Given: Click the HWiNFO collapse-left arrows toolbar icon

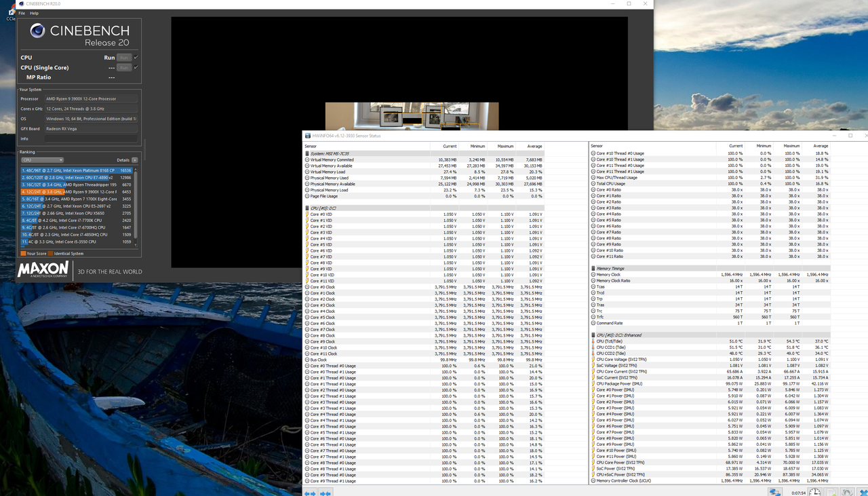Looking at the screenshot, I should pos(310,493).
